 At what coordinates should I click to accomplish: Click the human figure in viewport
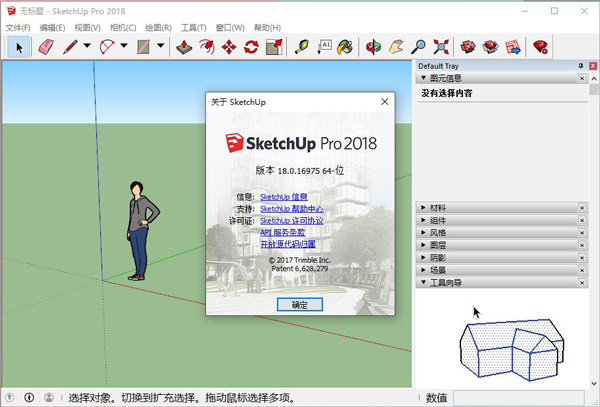click(142, 231)
